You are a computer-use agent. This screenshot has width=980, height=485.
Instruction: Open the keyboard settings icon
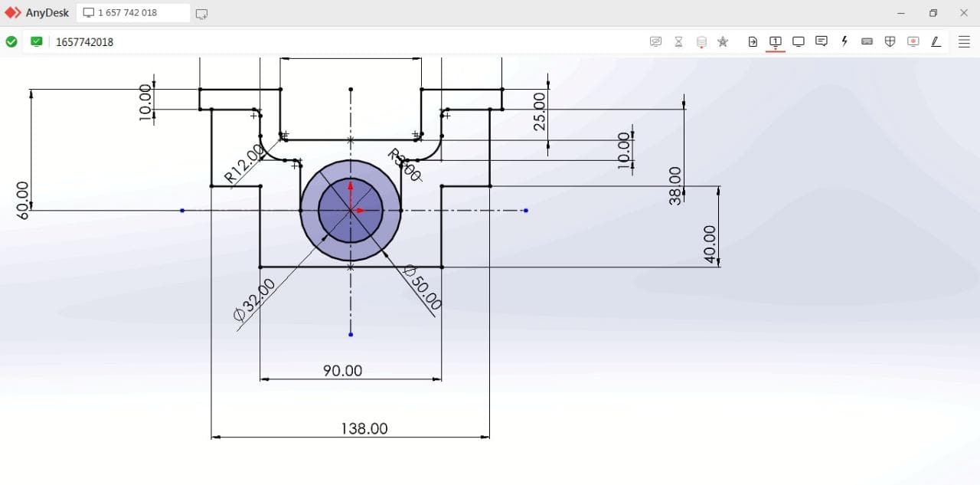867,41
